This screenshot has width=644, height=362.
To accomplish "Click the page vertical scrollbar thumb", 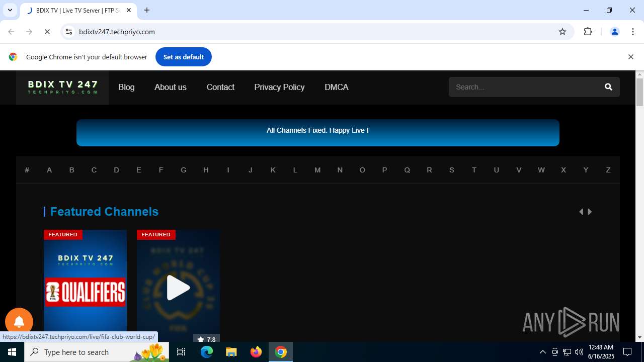I will [640, 92].
